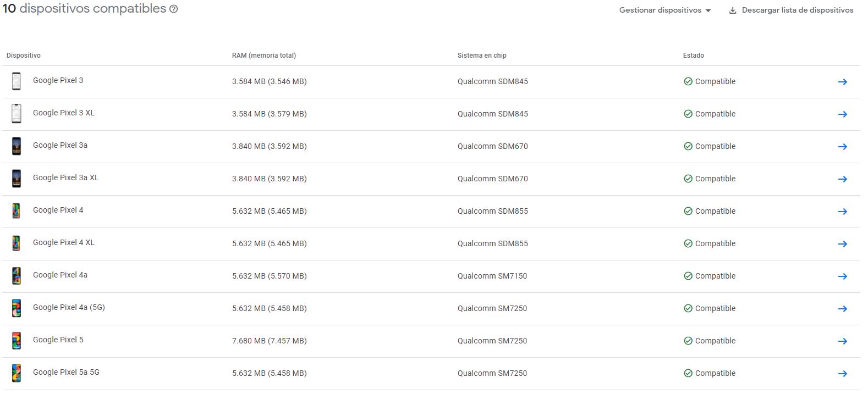Click the Sistema en chip column header

coord(482,56)
